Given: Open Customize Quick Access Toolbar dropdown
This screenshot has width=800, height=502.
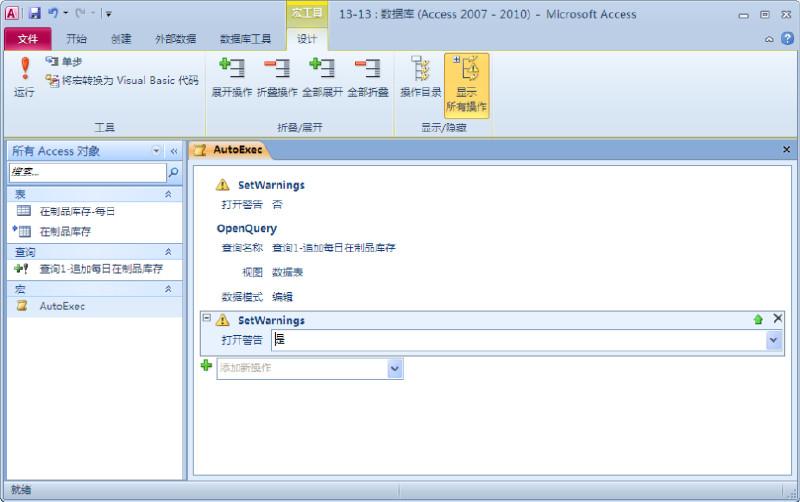Looking at the screenshot, I should pos(108,14).
